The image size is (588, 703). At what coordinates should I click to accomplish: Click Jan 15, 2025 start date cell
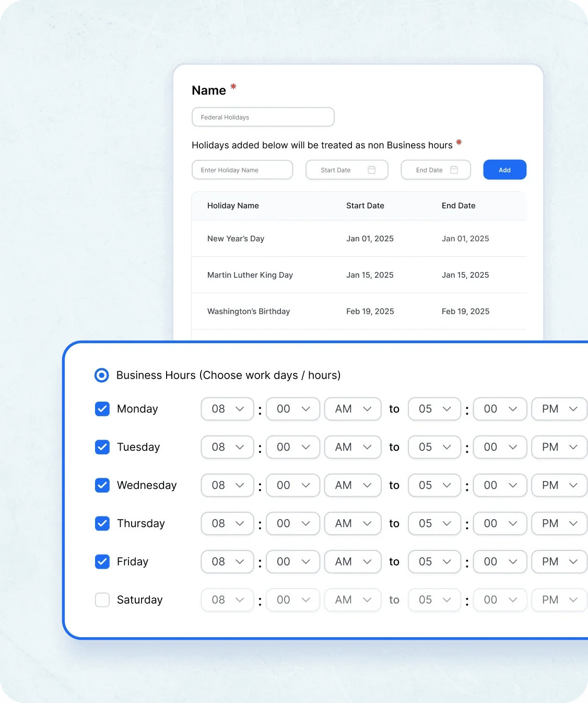tap(370, 275)
